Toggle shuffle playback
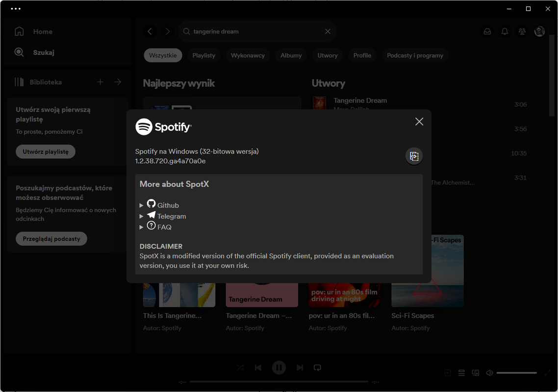Screen dimensions: 558x392 241,368
